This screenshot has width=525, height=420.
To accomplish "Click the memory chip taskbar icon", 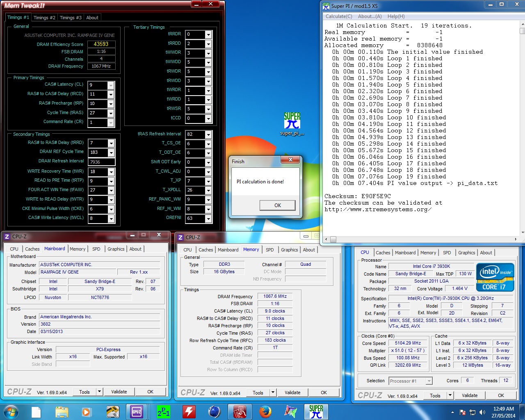I will tap(112, 411).
